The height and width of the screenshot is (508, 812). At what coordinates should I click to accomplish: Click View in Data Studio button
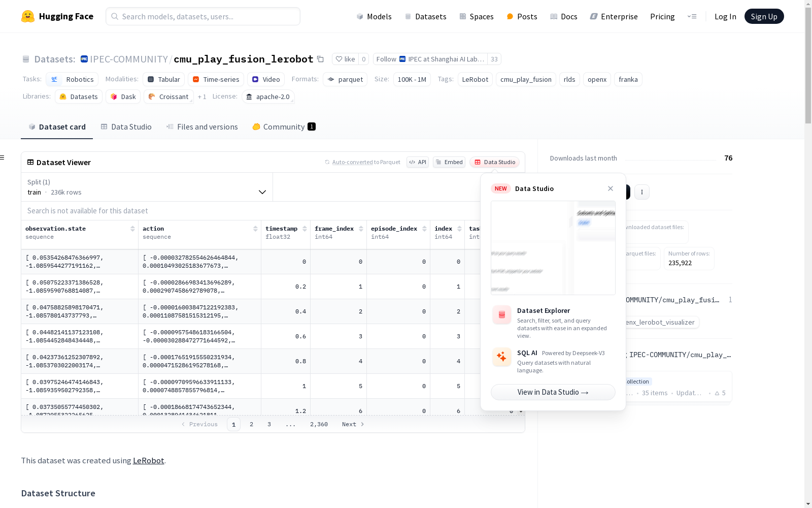pyautogui.click(x=553, y=392)
